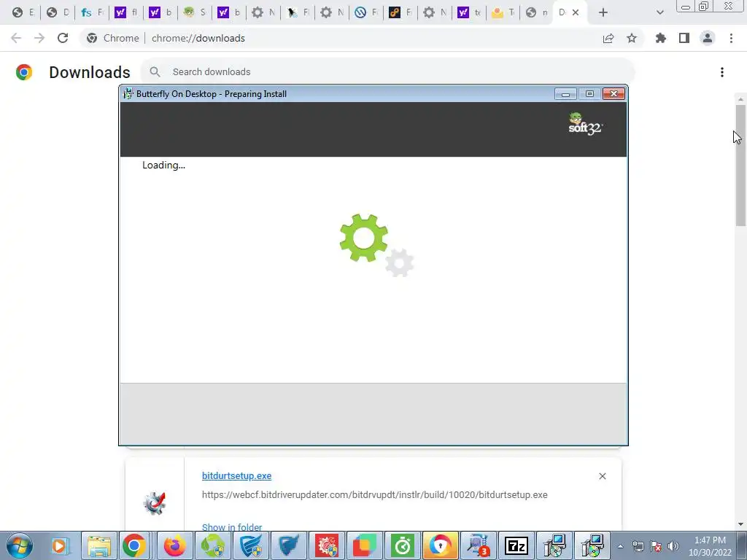This screenshot has width=747, height=560.
Task: Open 7-Zip from the taskbar
Action: click(516, 545)
